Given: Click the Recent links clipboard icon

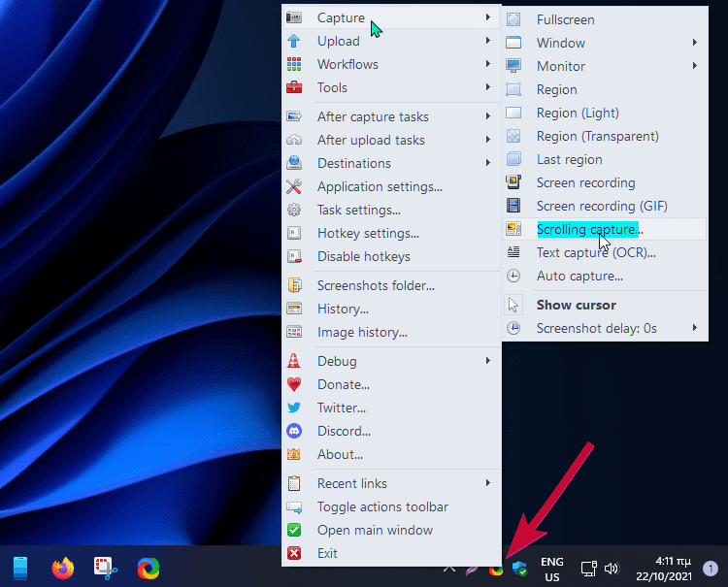Looking at the screenshot, I should (x=294, y=483).
